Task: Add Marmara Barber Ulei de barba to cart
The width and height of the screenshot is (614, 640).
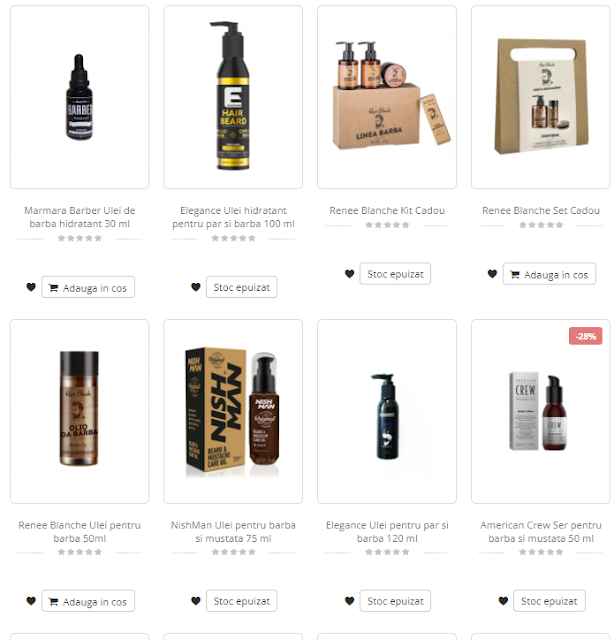Action: coord(88,287)
